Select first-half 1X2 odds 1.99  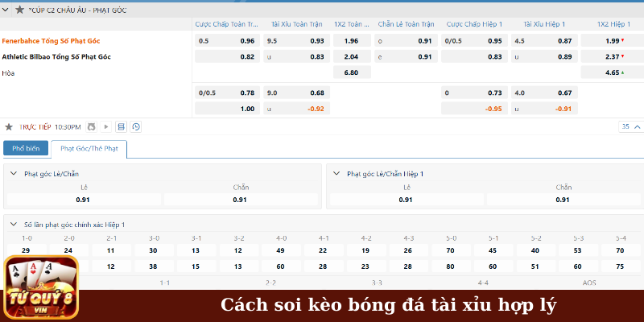[x=613, y=41]
